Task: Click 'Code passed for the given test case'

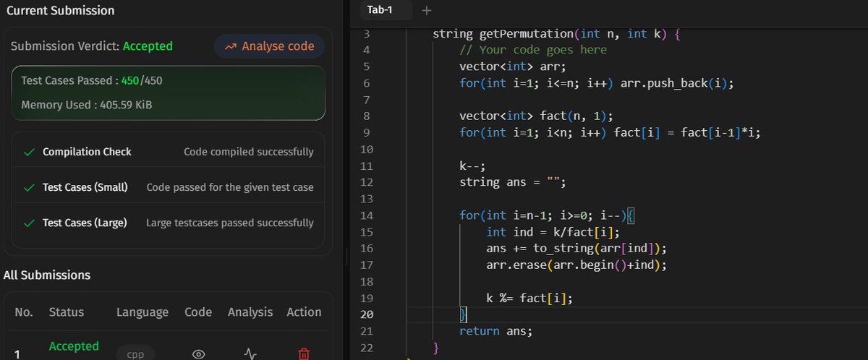Action: pos(230,187)
